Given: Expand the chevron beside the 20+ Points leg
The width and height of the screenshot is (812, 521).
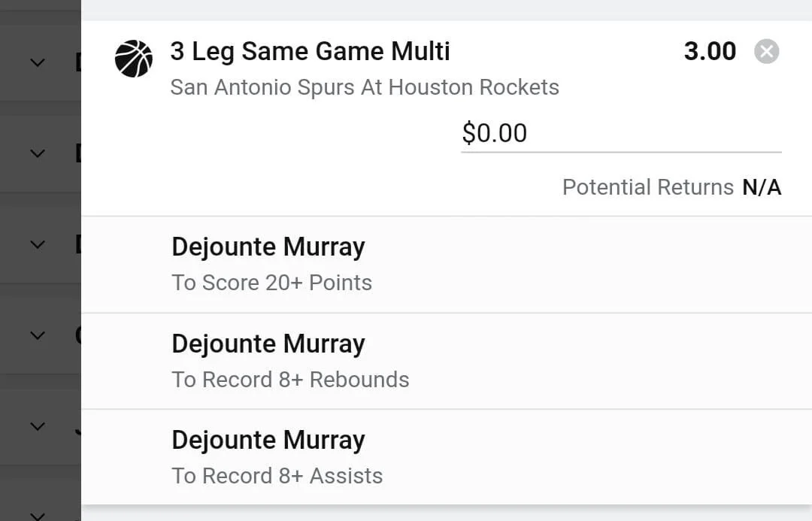Looking at the screenshot, I should coord(37,244).
